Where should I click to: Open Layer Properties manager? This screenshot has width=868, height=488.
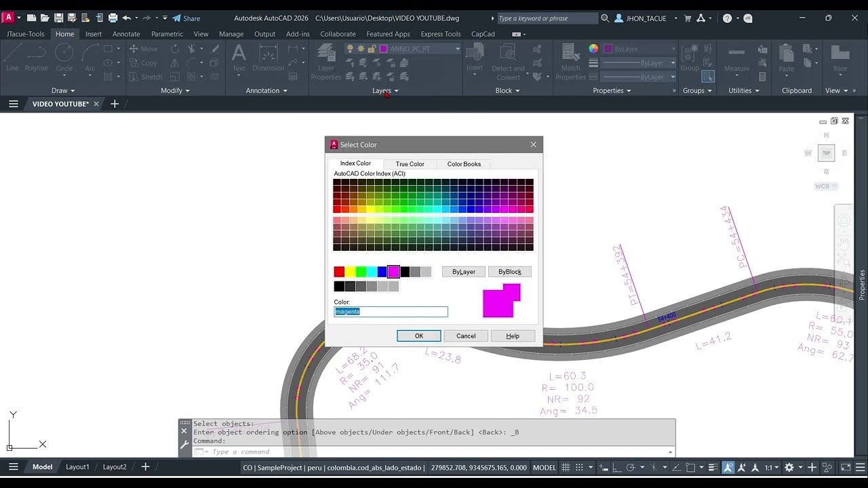pos(326,62)
